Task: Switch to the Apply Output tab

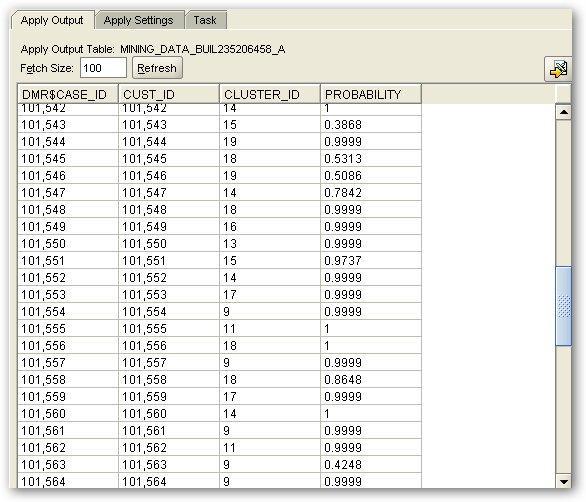Action: 52,20
